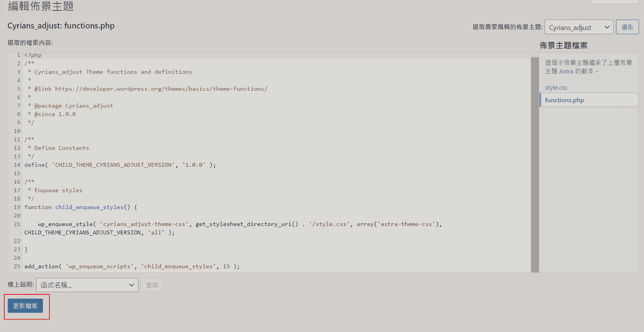Screen dimensions: 644x332
Task: Click the @package Cyrians_adjust comment line
Action: [x=70, y=106]
